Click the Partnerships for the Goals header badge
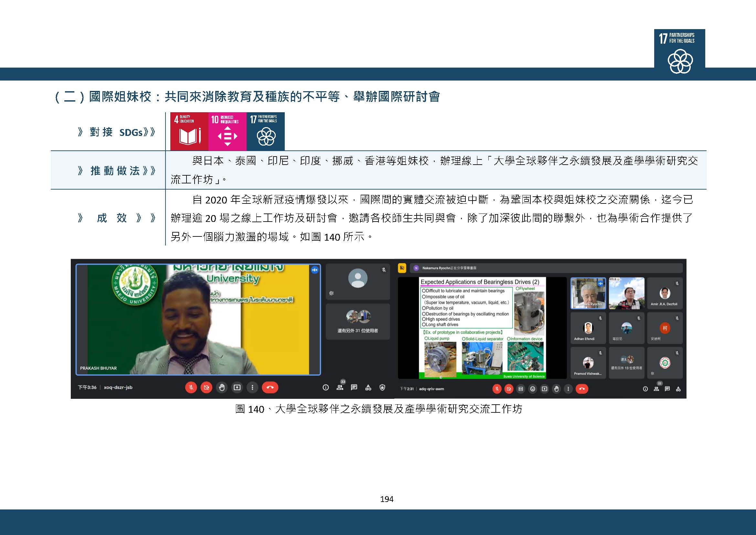The height and width of the screenshot is (535, 756). click(x=680, y=53)
